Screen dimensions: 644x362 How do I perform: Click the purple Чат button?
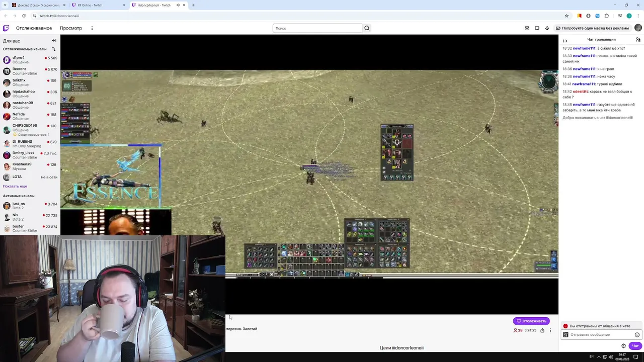tap(635, 346)
